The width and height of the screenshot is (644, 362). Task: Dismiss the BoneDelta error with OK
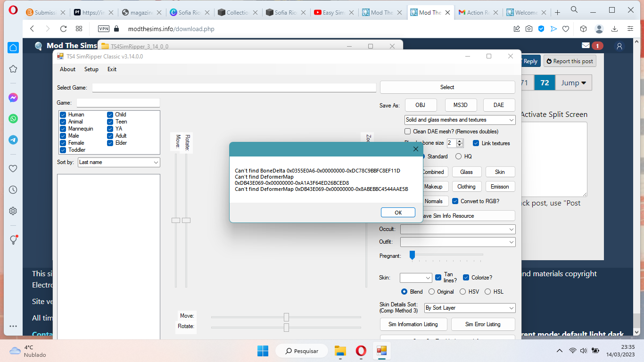click(397, 212)
